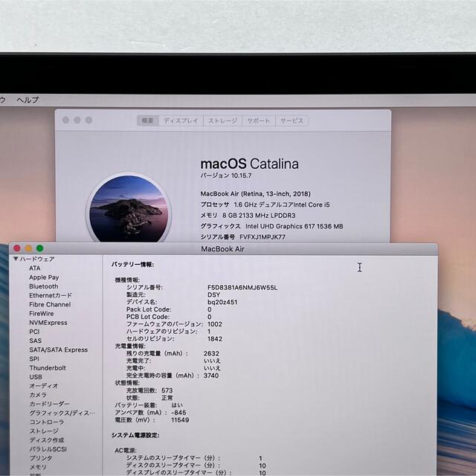Click serial number FVFXJ1MPJK77

coord(263,237)
